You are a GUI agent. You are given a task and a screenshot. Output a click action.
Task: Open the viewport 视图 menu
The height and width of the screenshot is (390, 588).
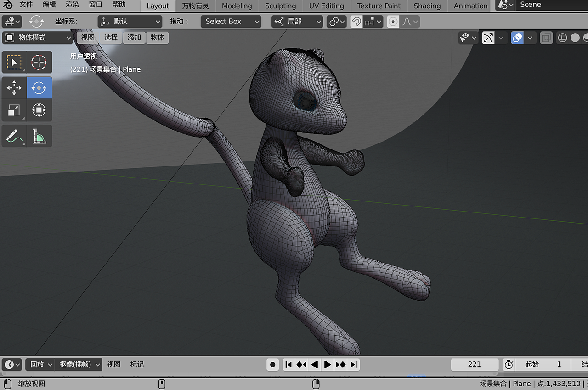[88, 38]
